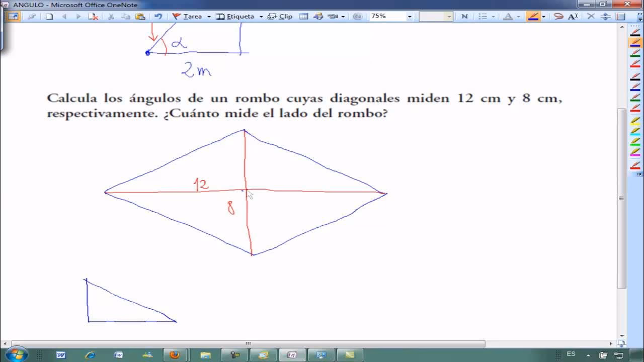
Task: Delete the current page using the Delete icon
Action: 94,16
